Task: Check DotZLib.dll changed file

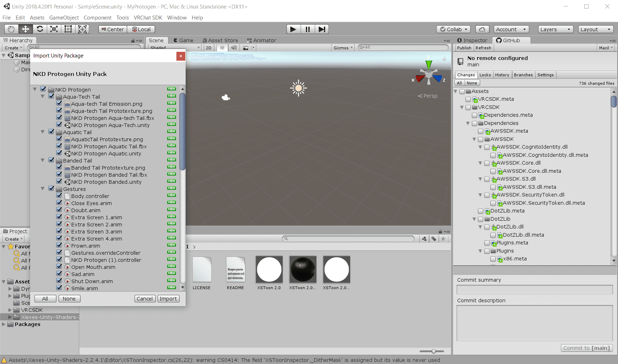Action: (487, 227)
